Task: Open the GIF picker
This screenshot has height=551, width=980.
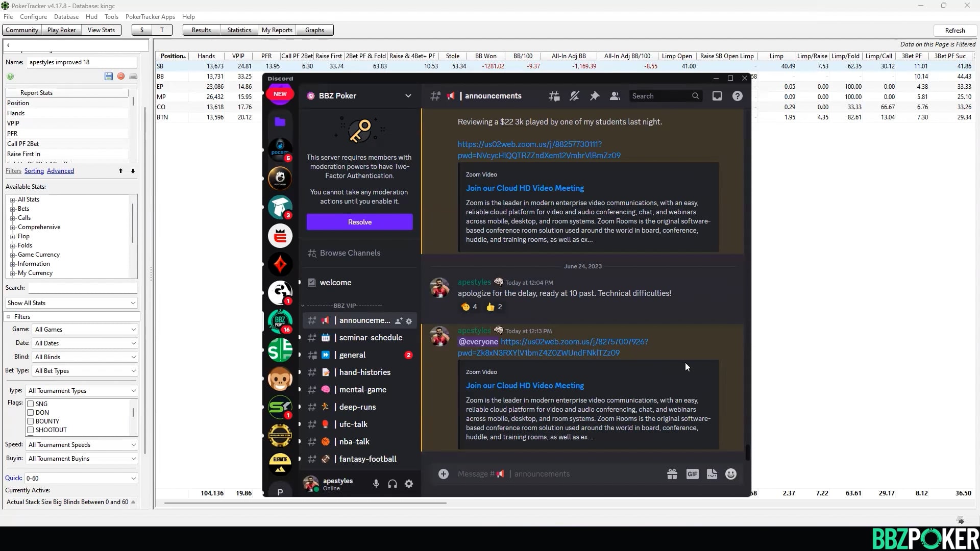Action: (x=692, y=474)
